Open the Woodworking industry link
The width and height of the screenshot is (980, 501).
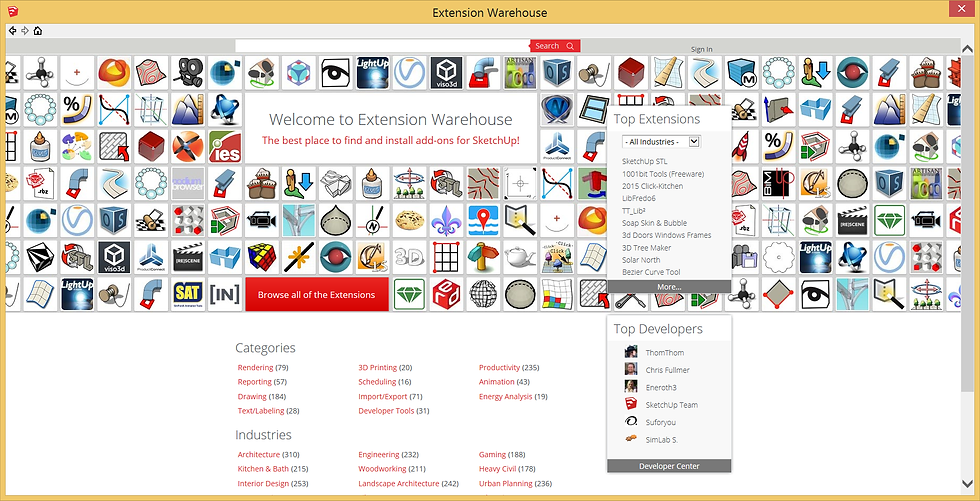click(x=382, y=469)
